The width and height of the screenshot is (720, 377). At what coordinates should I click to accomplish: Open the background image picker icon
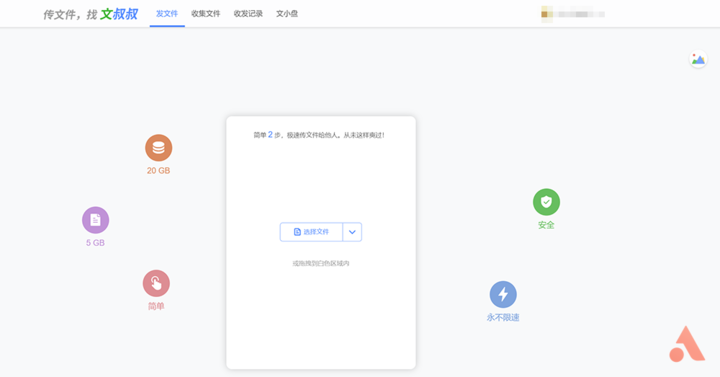pos(698,59)
